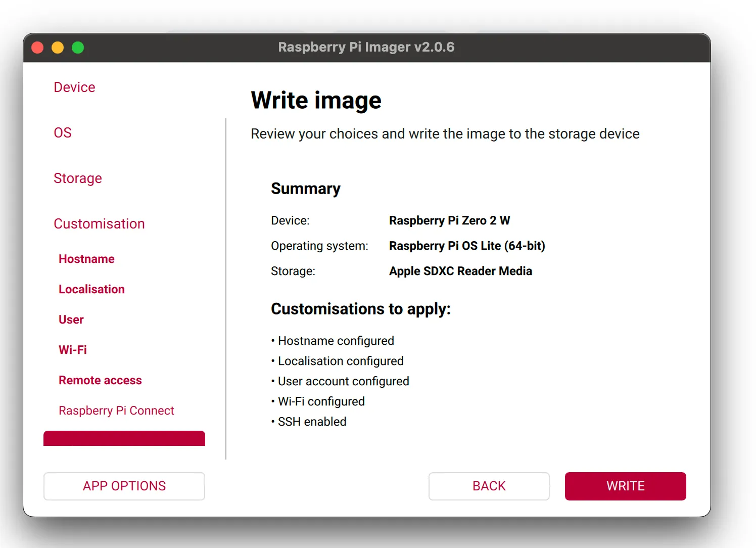Click the 'Device:' label in Summary
756x548 pixels.
[290, 220]
